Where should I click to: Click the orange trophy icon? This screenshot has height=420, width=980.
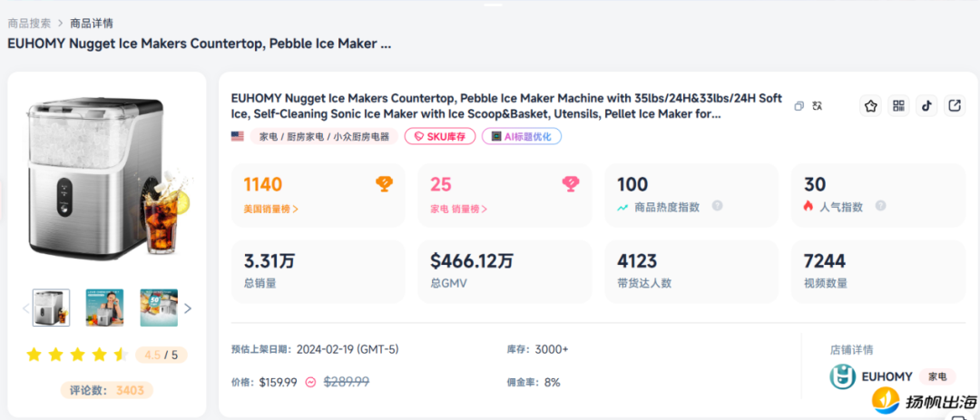click(x=384, y=184)
